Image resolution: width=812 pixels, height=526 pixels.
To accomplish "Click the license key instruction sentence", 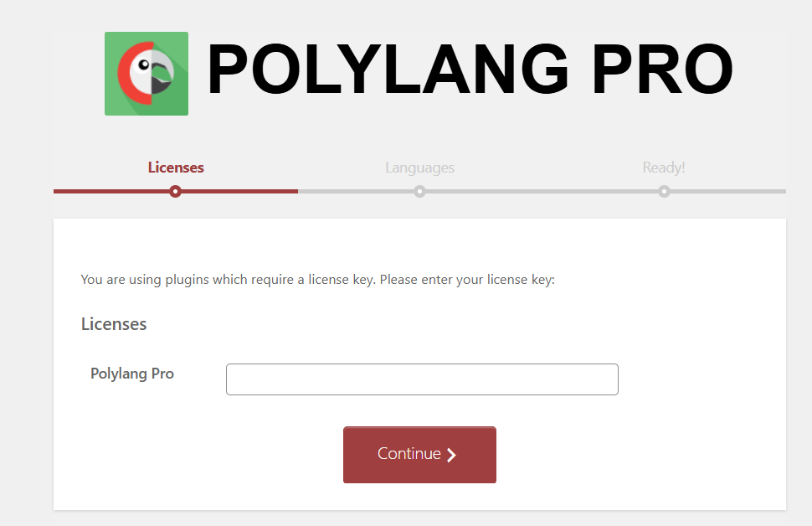I will tap(318, 280).
